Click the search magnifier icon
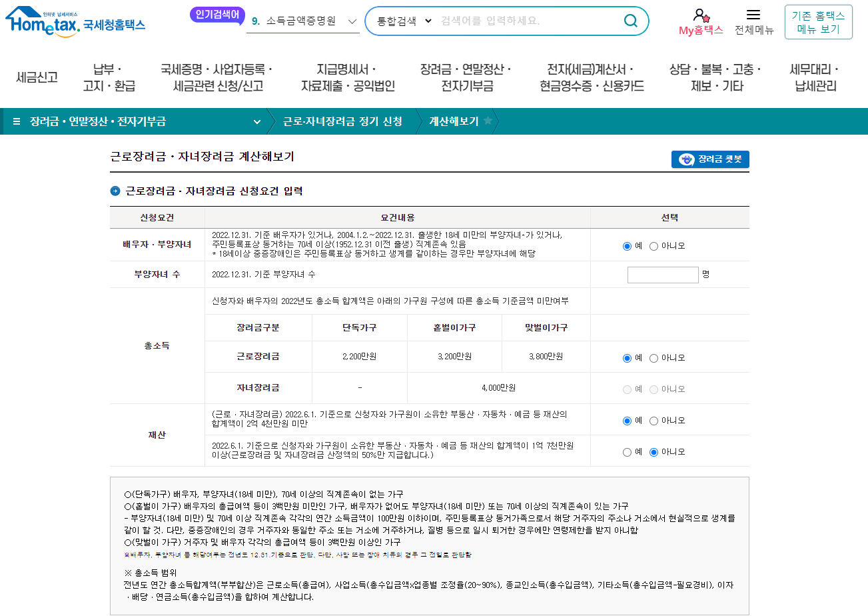Screen dimensions: 868x616 click(630, 21)
